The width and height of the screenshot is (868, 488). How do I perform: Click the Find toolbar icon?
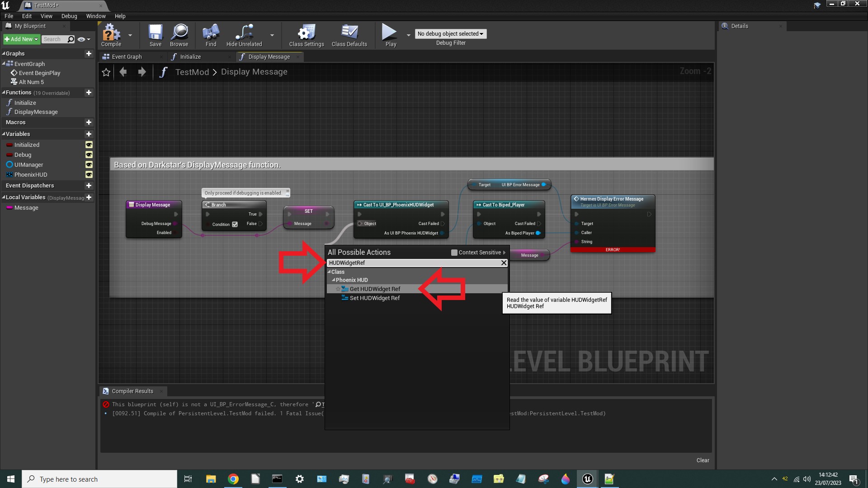click(211, 35)
